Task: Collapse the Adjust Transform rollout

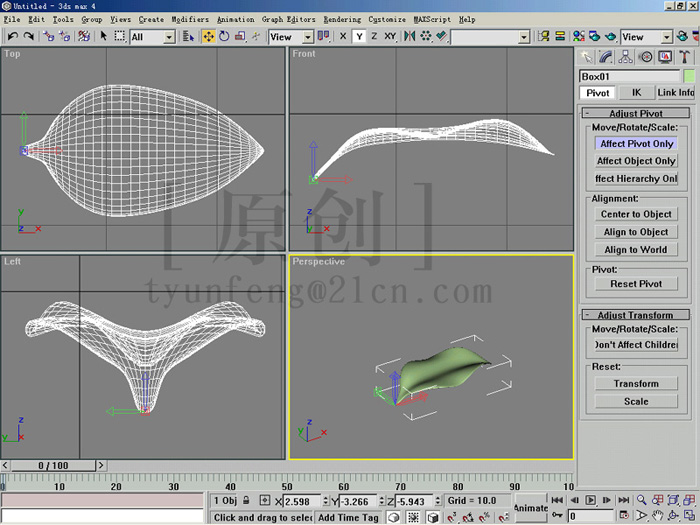Action: click(x=636, y=315)
